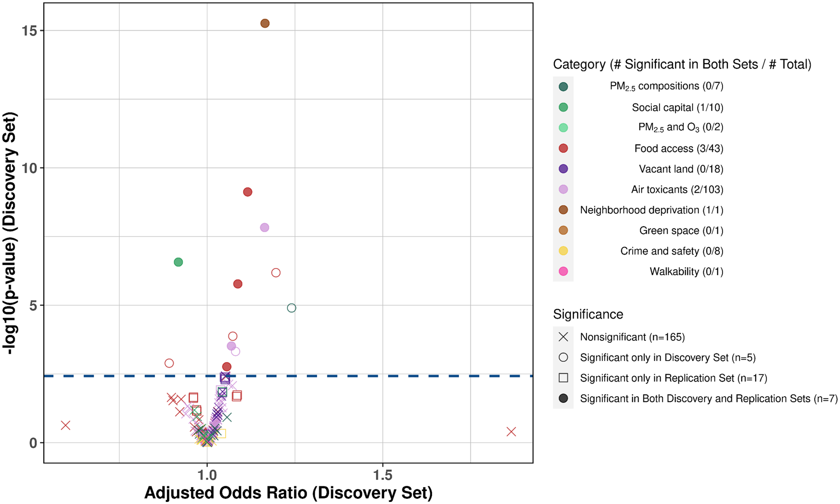
Task: Click the topmost brown data point above 15
Action: coord(265,24)
